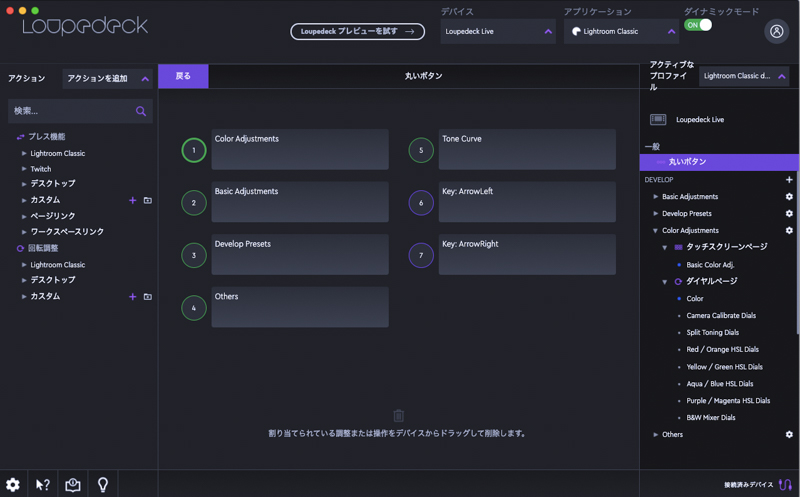Collapse the ダイヤルページ section
The image size is (800, 497).
pyautogui.click(x=665, y=282)
